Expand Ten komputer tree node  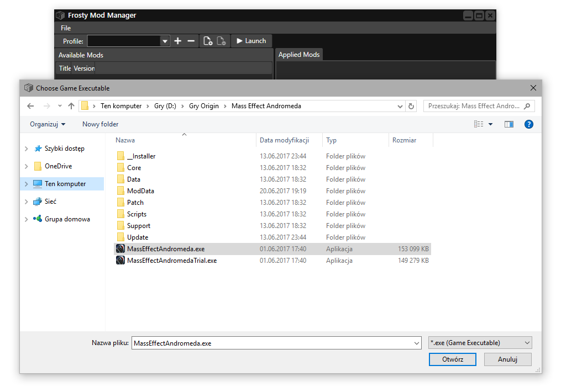point(26,184)
